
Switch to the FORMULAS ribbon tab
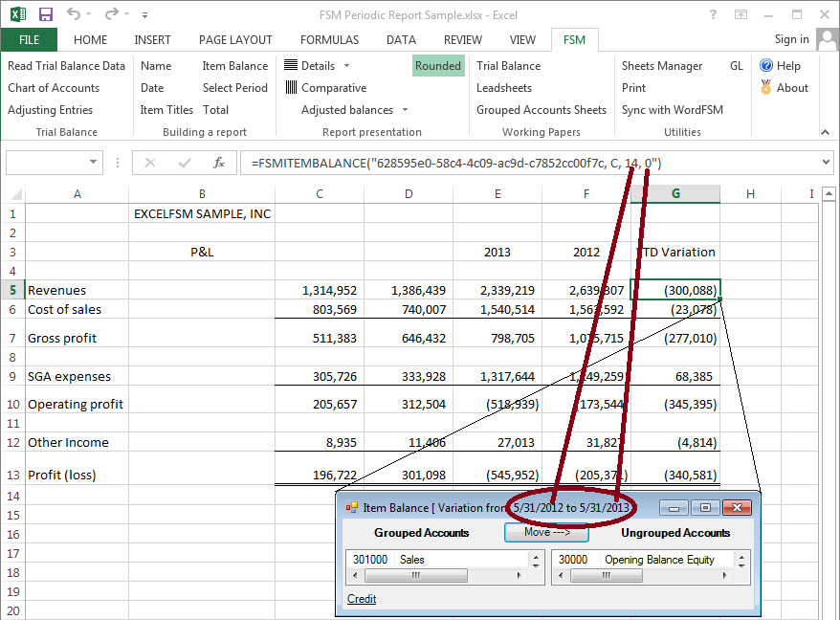[x=329, y=40]
